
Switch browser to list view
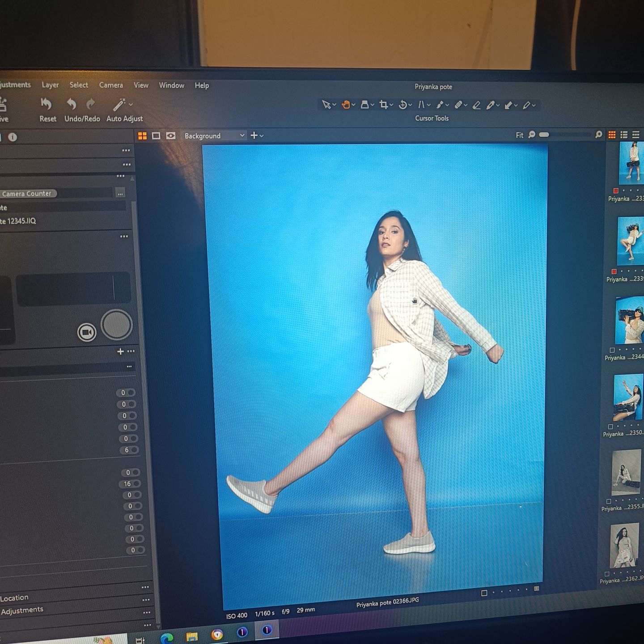pos(624,135)
